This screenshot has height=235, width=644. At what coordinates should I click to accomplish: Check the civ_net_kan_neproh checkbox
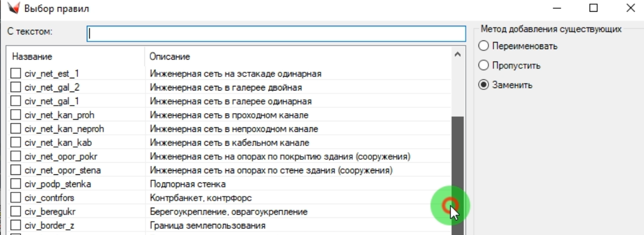16,129
